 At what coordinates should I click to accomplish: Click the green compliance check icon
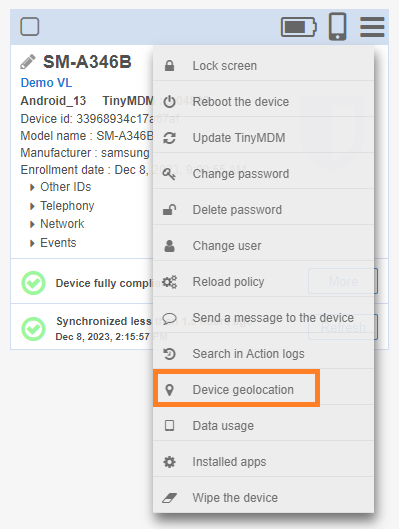tap(33, 283)
